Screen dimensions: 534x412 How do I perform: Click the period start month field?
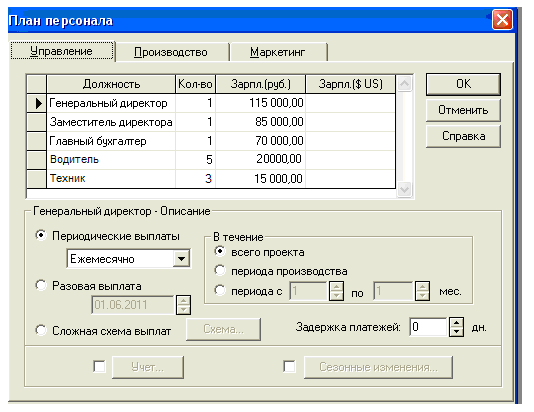pos(309,291)
